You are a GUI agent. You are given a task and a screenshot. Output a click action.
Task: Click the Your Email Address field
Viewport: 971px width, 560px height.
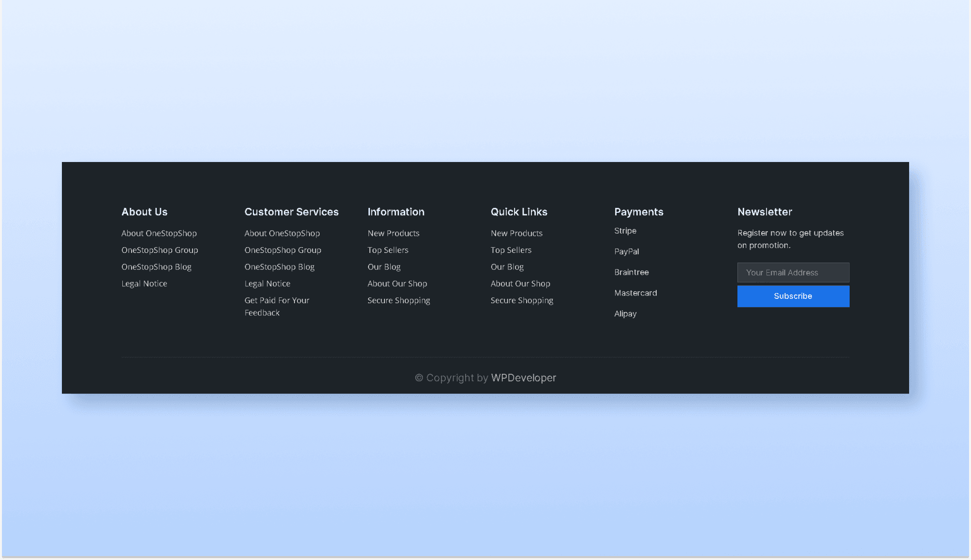coord(793,272)
